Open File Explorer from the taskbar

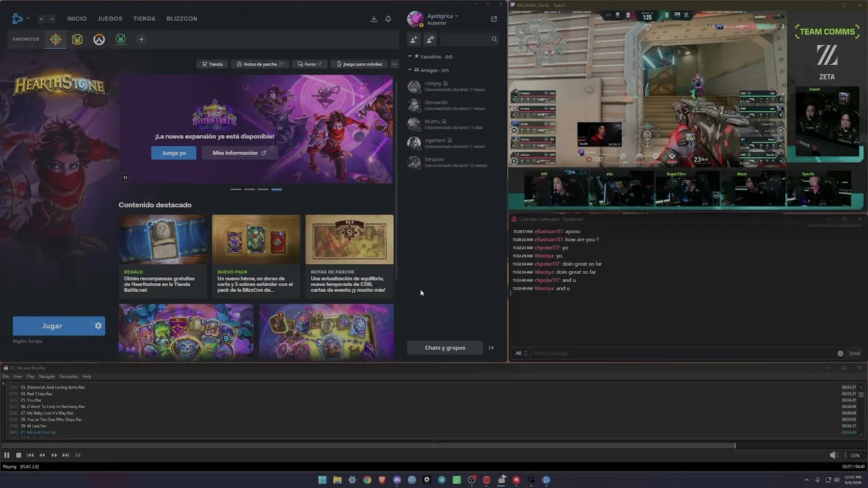[337, 480]
